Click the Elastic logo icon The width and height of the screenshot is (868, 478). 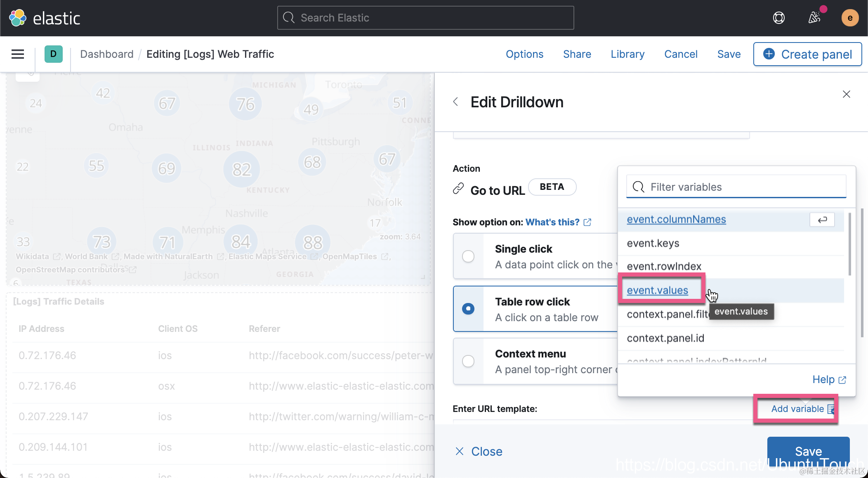pos(18,18)
